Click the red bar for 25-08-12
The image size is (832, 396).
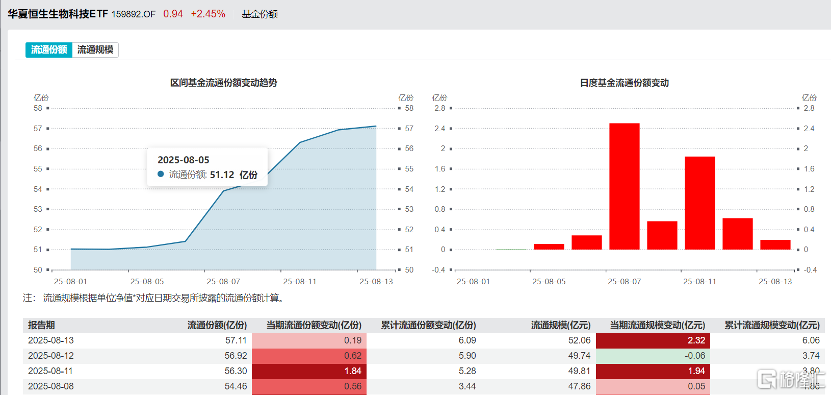738,234
